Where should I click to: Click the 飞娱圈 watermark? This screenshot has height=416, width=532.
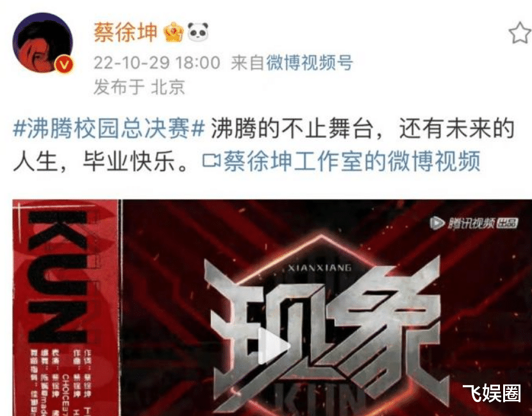point(491,394)
